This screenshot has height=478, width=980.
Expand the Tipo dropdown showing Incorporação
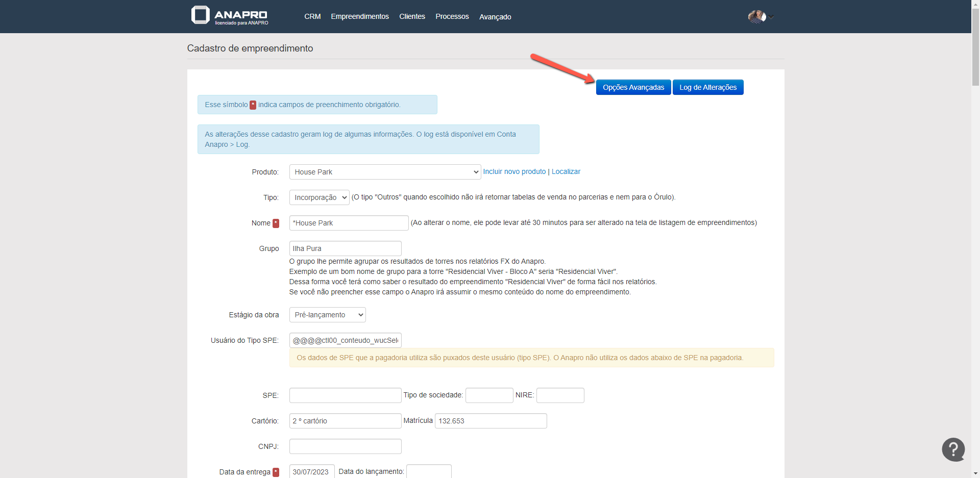click(319, 197)
